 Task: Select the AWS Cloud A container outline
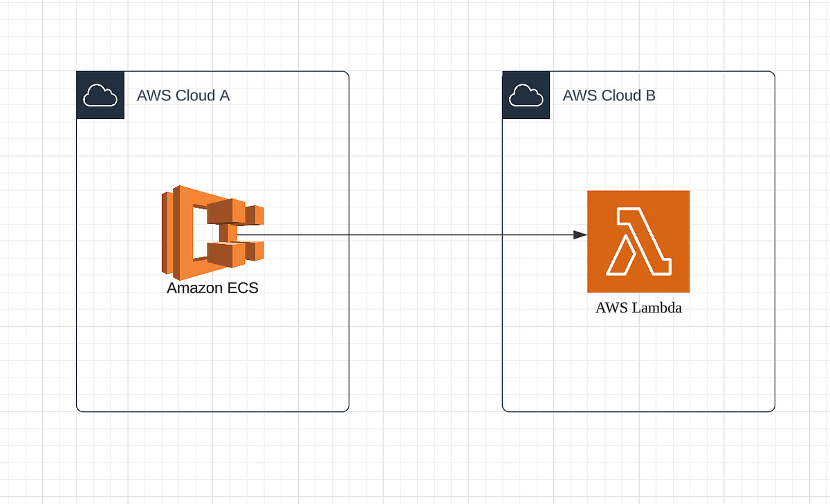[212, 411]
